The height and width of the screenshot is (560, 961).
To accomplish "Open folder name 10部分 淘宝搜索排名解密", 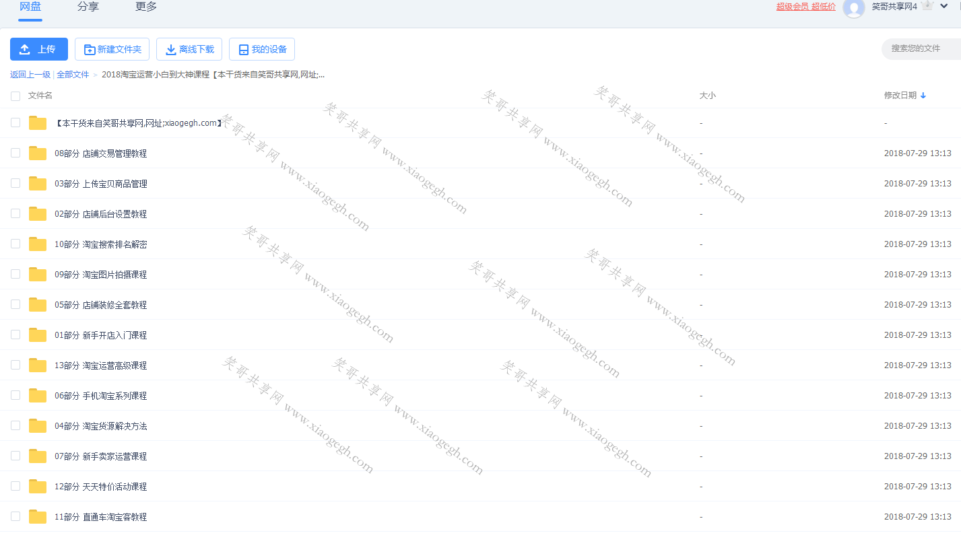I will 101,244.
